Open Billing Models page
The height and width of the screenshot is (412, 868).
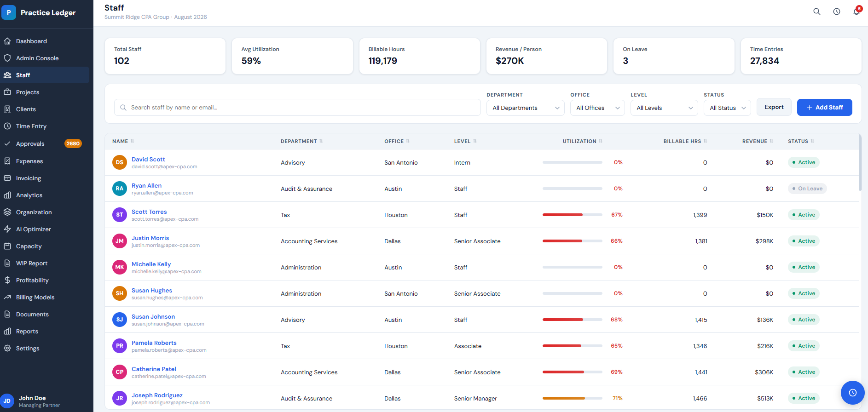tap(45, 297)
